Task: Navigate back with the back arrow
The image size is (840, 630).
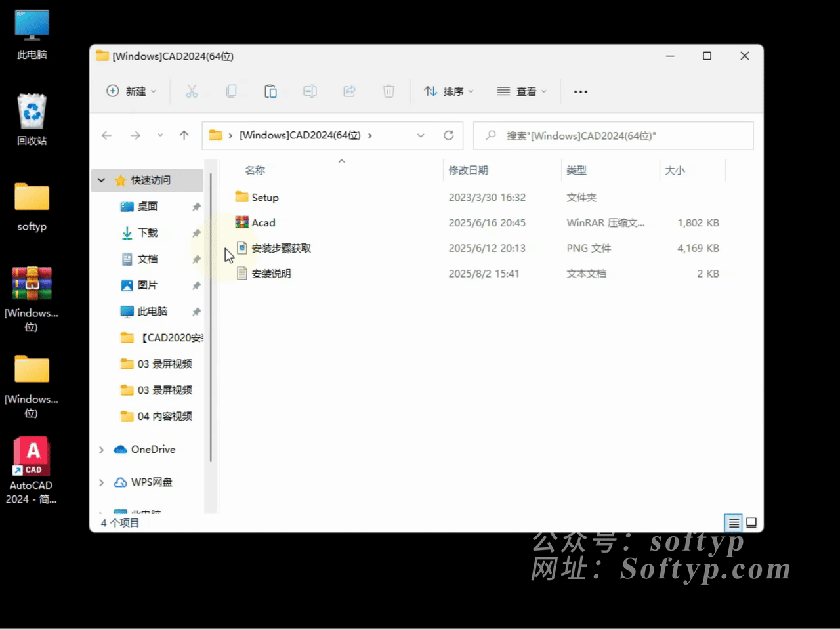Action: point(106,135)
